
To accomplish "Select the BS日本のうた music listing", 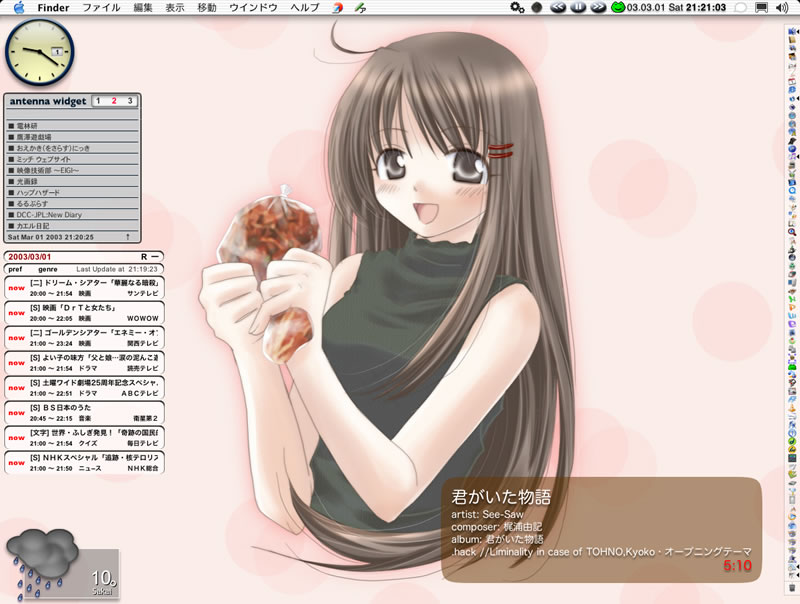I will pyautogui.click(x=84, y=413).
